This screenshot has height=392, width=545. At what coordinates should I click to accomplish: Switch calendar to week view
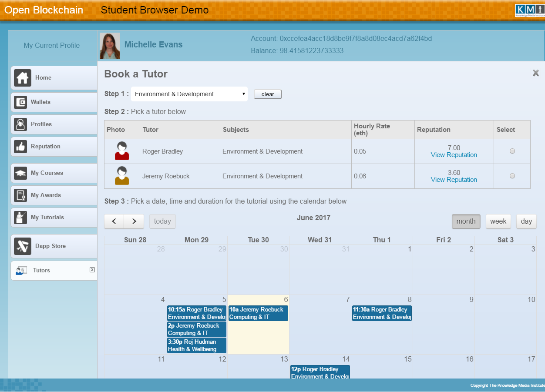pos(498,221)
